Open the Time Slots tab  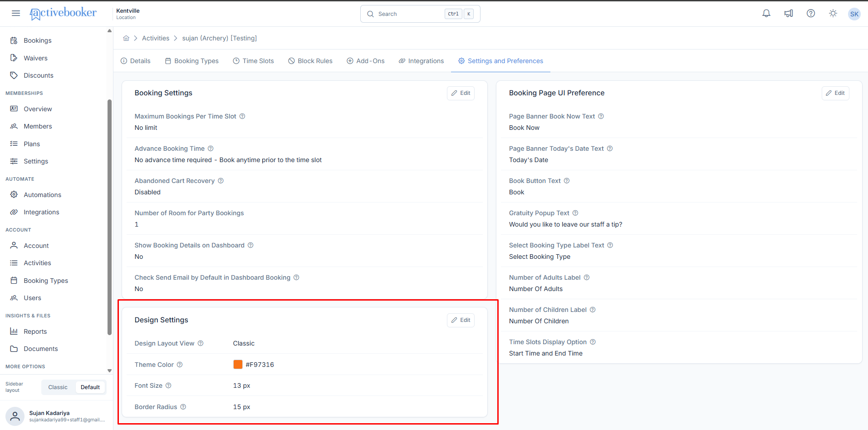point(253,61)
